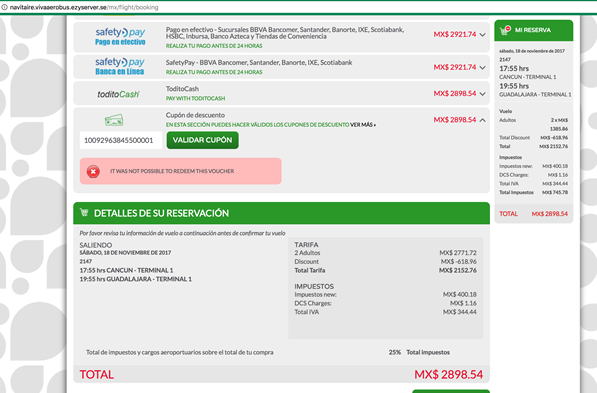Click the TOTAL MX$ 2898.54 in Mi Reserva sidebar
Viewport: 597px width, 393px height.
[x=533, y=214]
